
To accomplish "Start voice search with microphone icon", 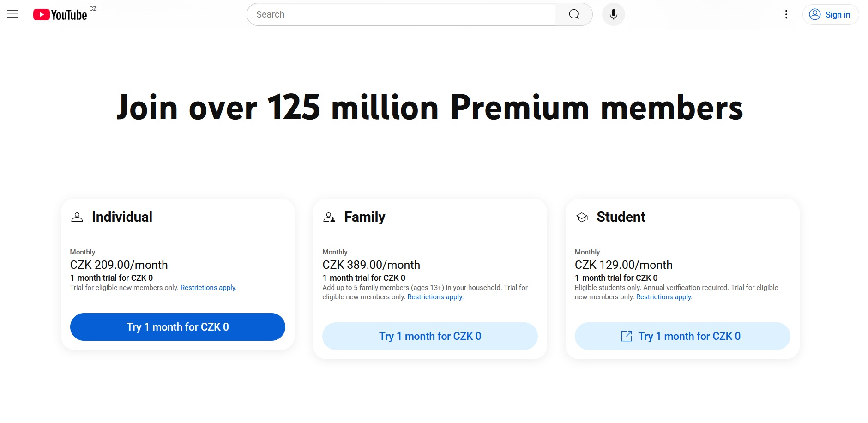I will pos(613,14).
